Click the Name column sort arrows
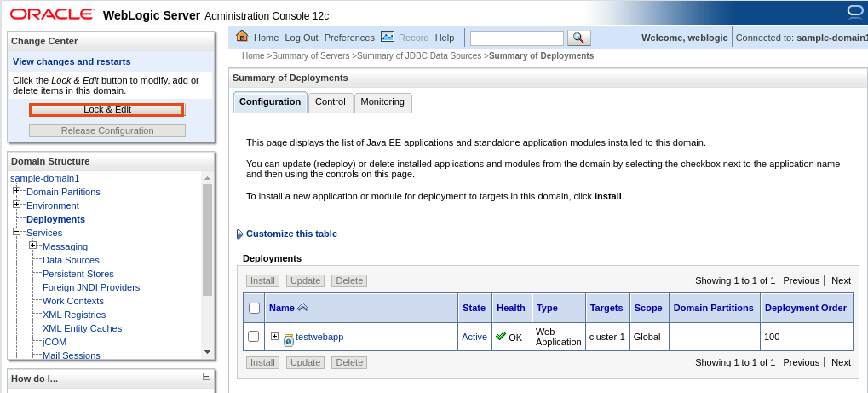 coord(302,308)
